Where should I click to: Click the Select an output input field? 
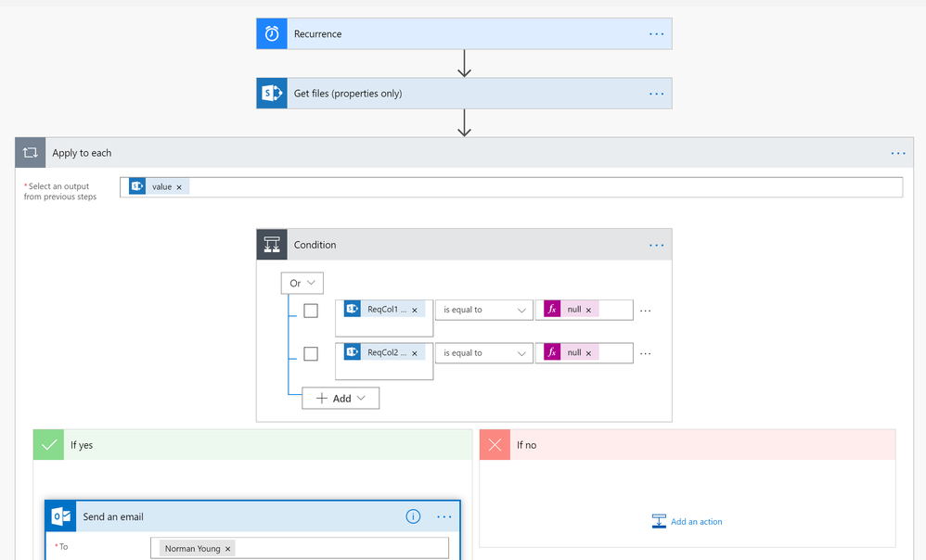click(x=538, y=187)
